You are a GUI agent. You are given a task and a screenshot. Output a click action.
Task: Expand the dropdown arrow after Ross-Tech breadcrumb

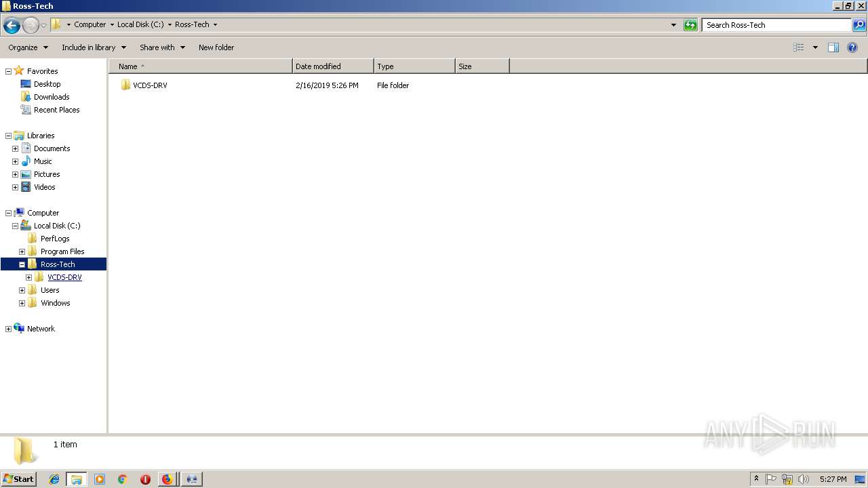click(x=216, y=24)
